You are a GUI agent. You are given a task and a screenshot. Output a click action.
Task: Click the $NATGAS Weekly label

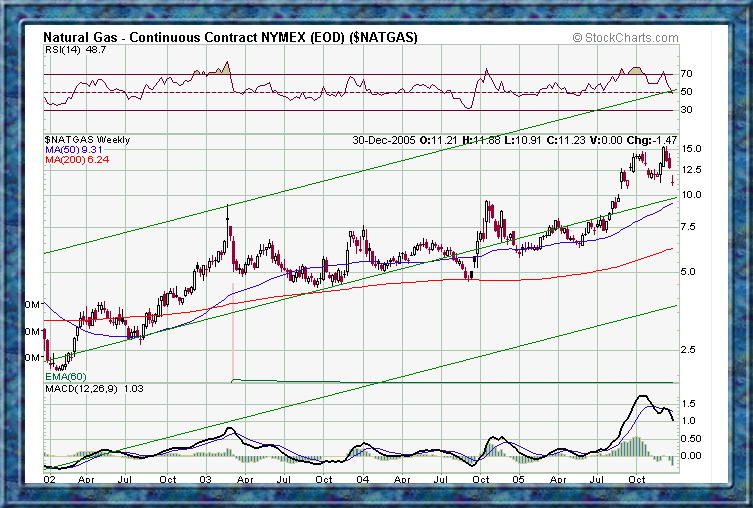(87, 140)
